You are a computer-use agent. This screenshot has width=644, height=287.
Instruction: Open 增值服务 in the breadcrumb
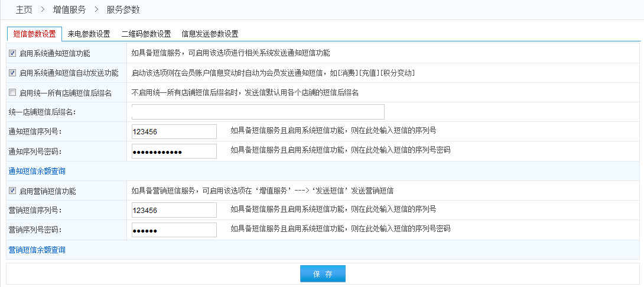pyautogui.click(x=69, y=9)
